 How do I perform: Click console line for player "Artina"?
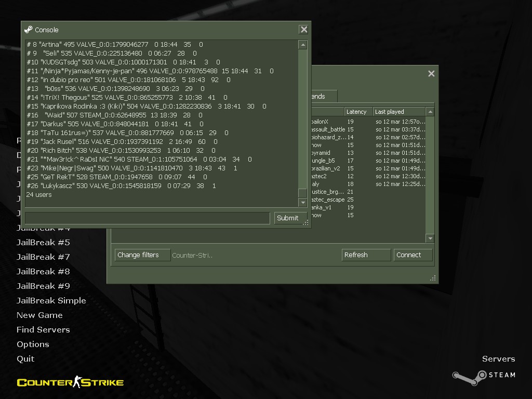(115, 45)
